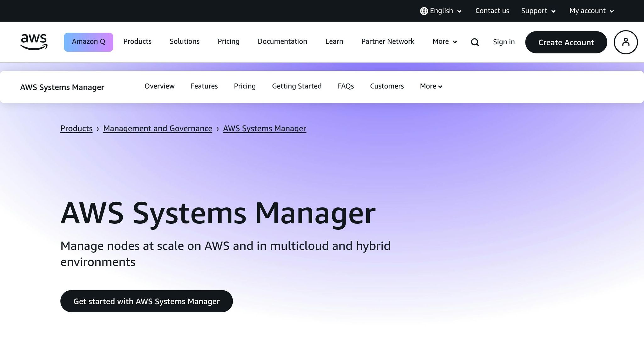Open the FAQs tab
Screen dimensions: 644x362
[346, 86]
